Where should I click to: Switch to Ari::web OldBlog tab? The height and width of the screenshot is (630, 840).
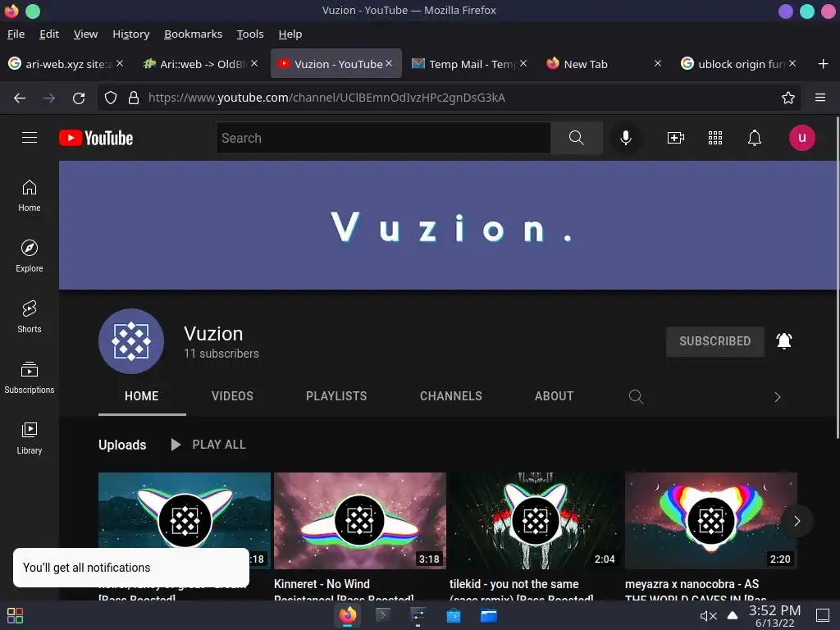pos(199,64)
